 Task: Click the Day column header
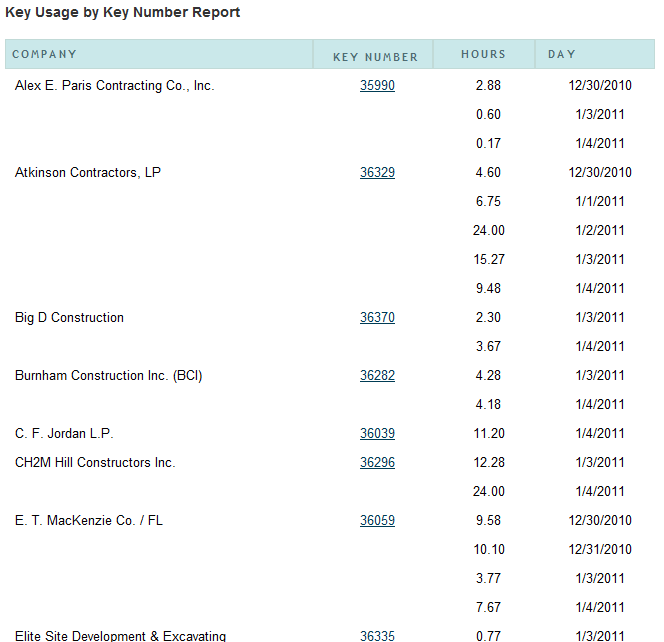point(562,54)
